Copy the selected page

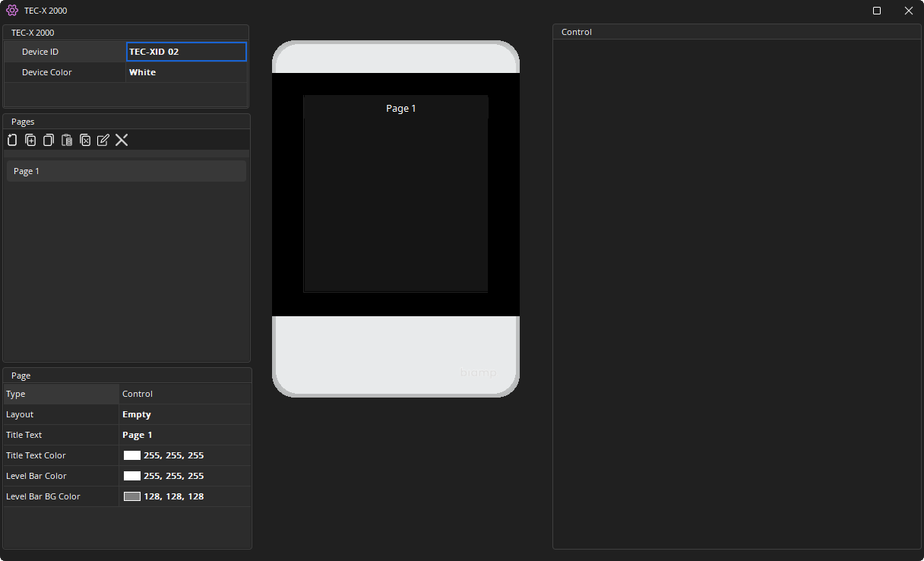(x=49, y=140)
